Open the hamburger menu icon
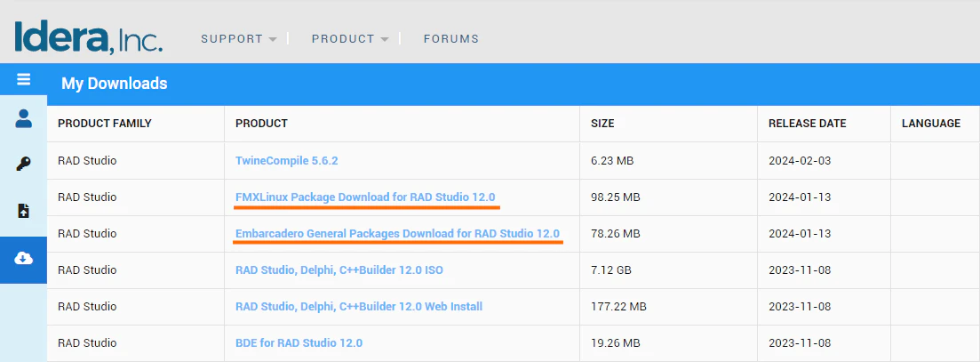Image resolution: width=980 pixels, height=362 pixels. pyautogui.click(x=23, y=79)
